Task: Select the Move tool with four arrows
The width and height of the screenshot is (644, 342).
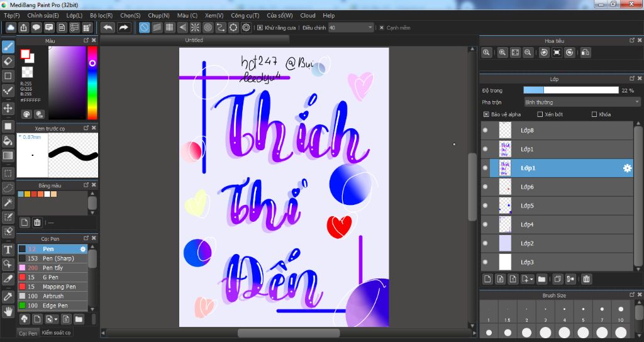Action: tap(8, 108)
